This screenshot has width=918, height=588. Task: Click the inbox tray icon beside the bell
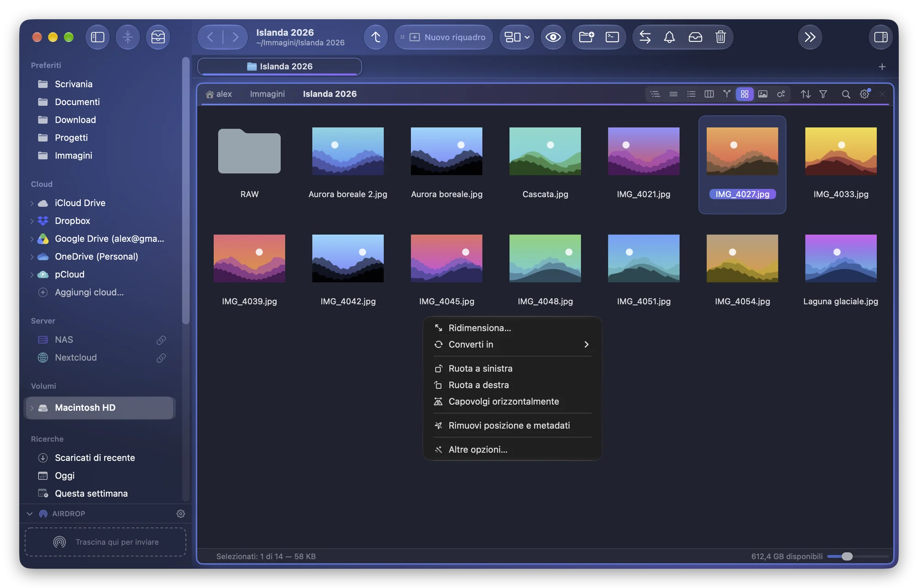point(695,37)
